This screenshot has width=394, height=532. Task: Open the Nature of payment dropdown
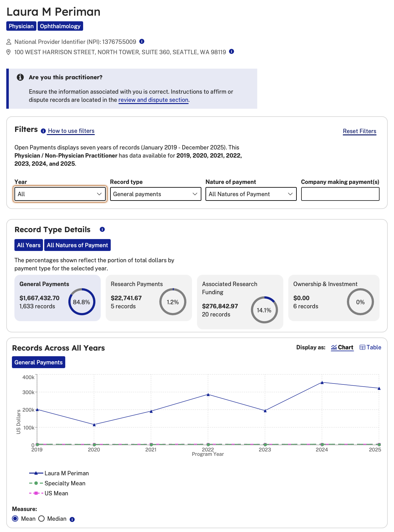(251, 194)
